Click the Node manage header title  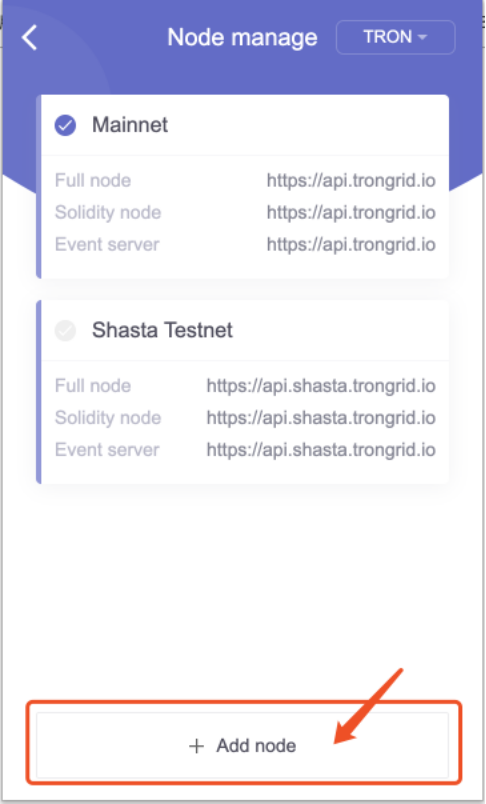point(242,37)
